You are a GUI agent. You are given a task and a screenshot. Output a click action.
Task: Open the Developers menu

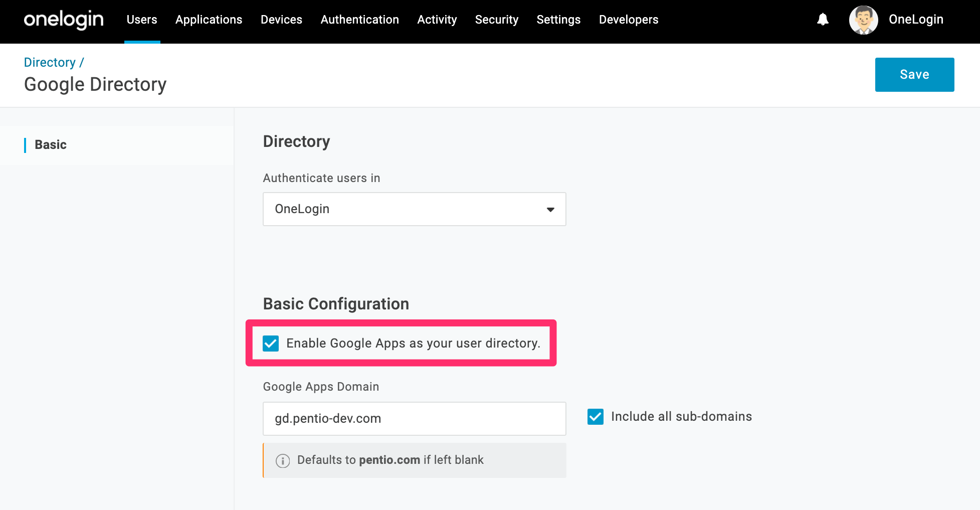(x=629, y=20)
